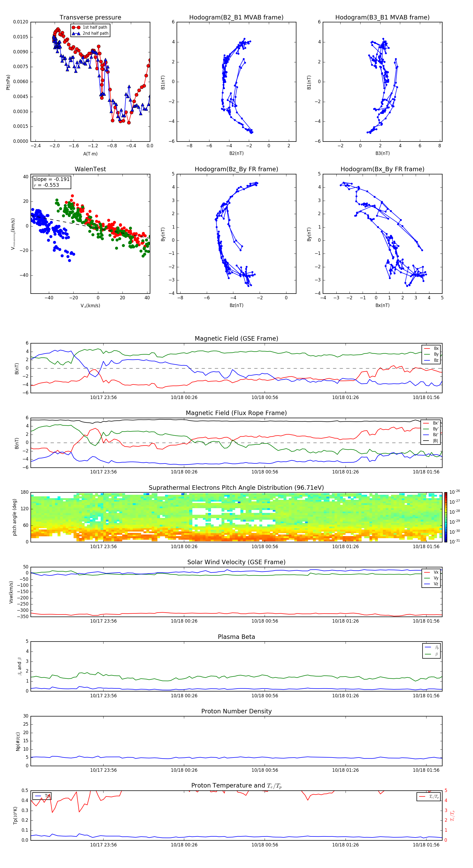The height and width of the screenshot is (868, 473).
Task: Click the 'r = -0.553' annotation
Action: coord(47,185)
